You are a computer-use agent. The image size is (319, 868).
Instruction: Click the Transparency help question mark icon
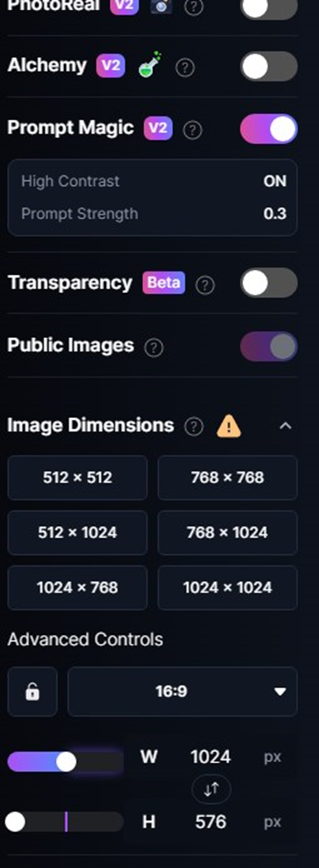point(205,285)
